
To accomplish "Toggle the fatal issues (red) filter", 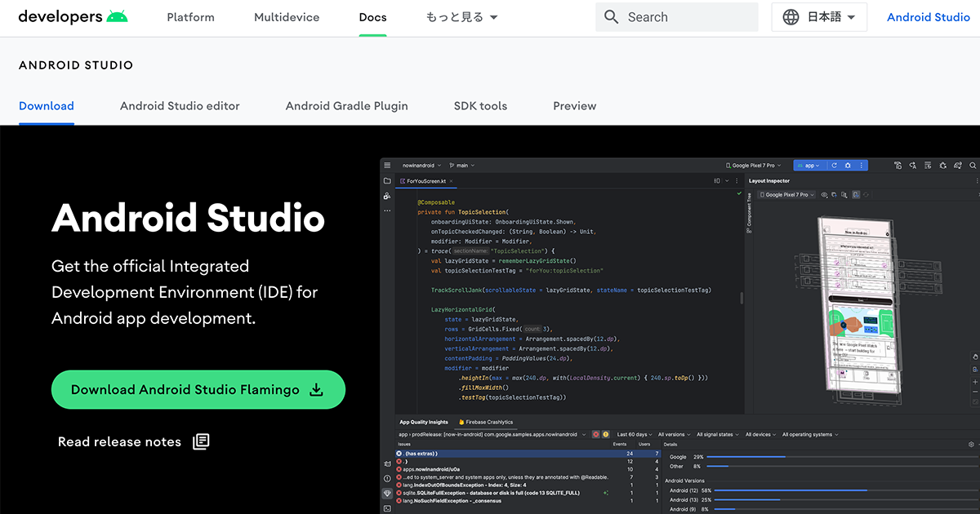I will pos(596,435).
